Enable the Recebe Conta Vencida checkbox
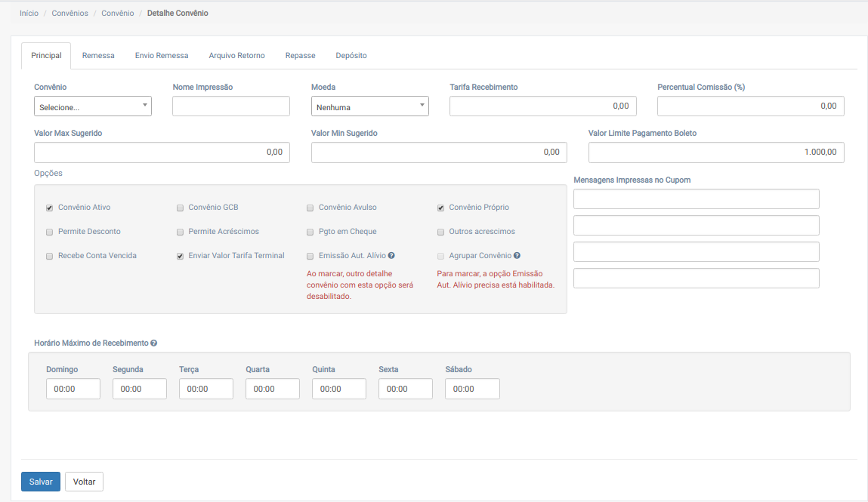868x502 pixels. point(50,256)
